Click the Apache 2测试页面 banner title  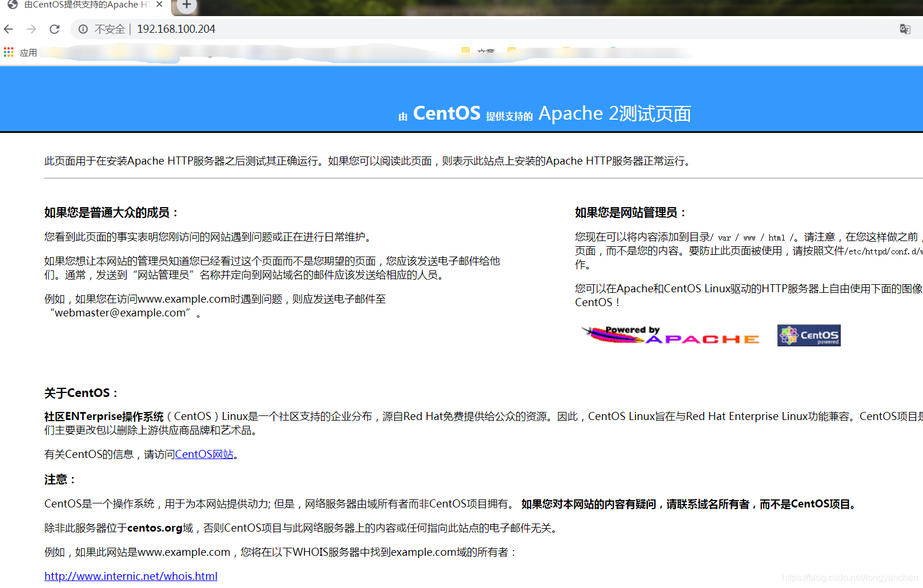click(615, 113)
